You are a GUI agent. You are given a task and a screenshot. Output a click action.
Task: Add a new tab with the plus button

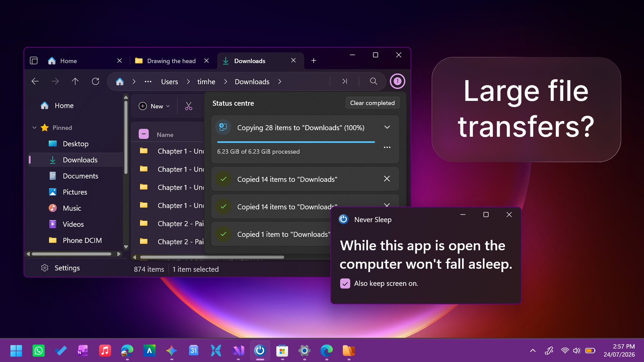pos(314,61)
